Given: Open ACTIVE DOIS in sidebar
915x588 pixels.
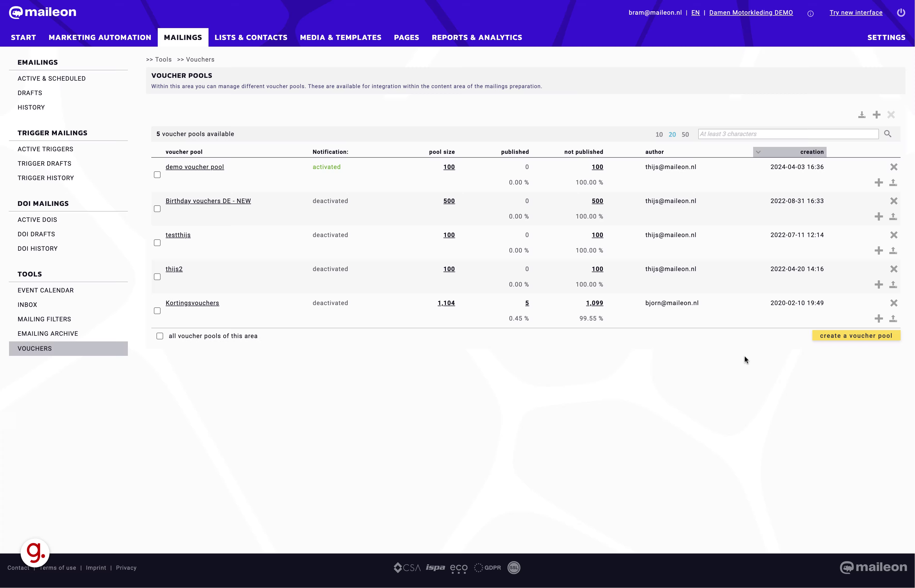Looking at the screenshot, I should 37,220.
